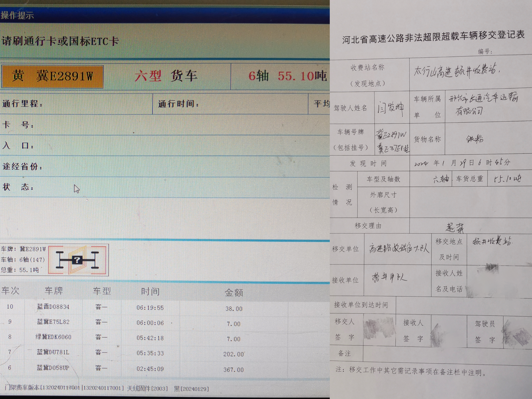Click the time 05:35:33 cell

150,353
